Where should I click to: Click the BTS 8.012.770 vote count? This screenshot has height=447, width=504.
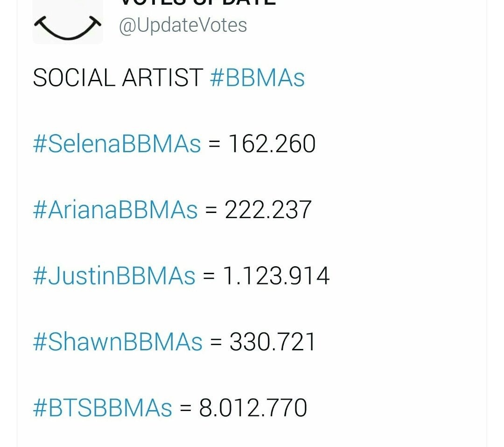(253, 407)
